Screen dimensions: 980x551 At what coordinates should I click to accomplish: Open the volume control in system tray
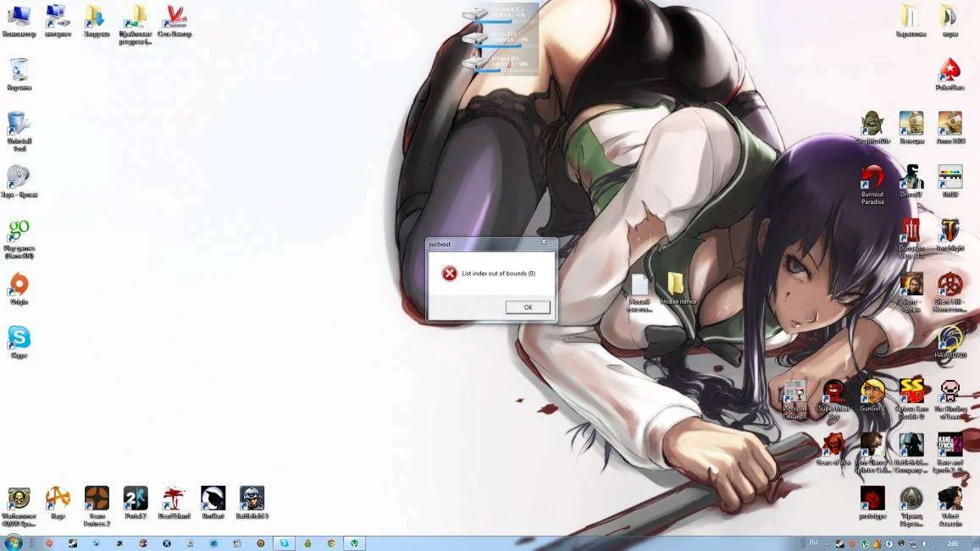pos(926,543)
